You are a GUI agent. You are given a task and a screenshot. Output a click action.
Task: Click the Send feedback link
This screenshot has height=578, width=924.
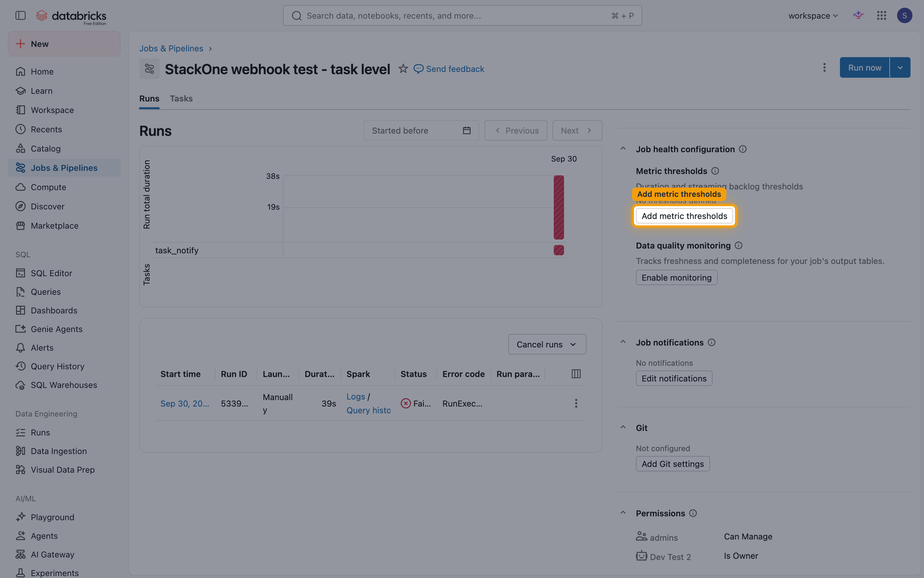click(449, 69)
